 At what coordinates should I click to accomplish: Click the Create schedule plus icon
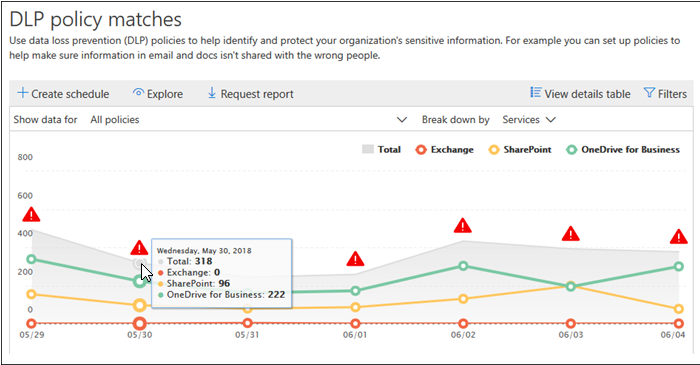tap(23, 93)
